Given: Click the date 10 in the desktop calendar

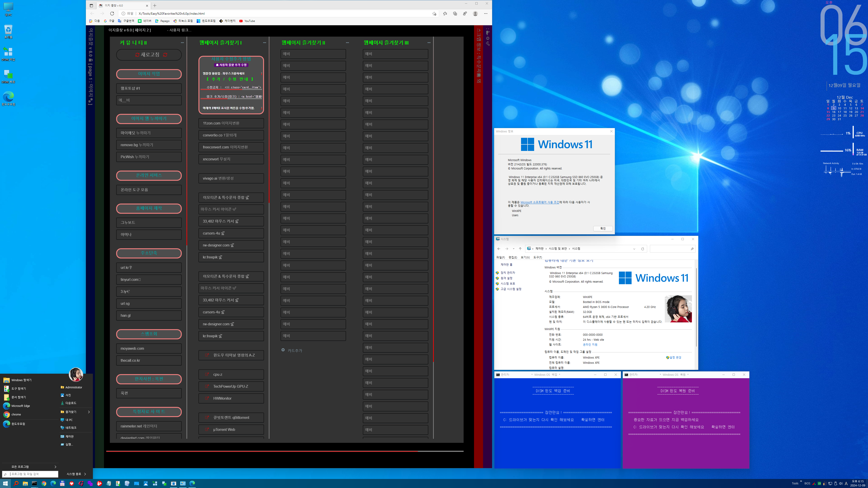Looking at the screenshot, I should tap(839, 108).
